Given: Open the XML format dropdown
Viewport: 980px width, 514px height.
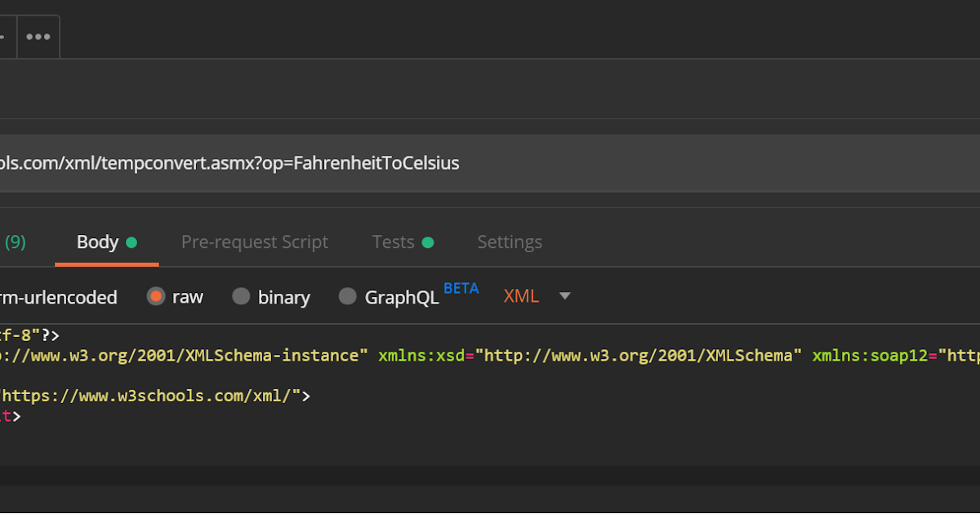Looking at the screenshot, I should click(x=521, y=295).
